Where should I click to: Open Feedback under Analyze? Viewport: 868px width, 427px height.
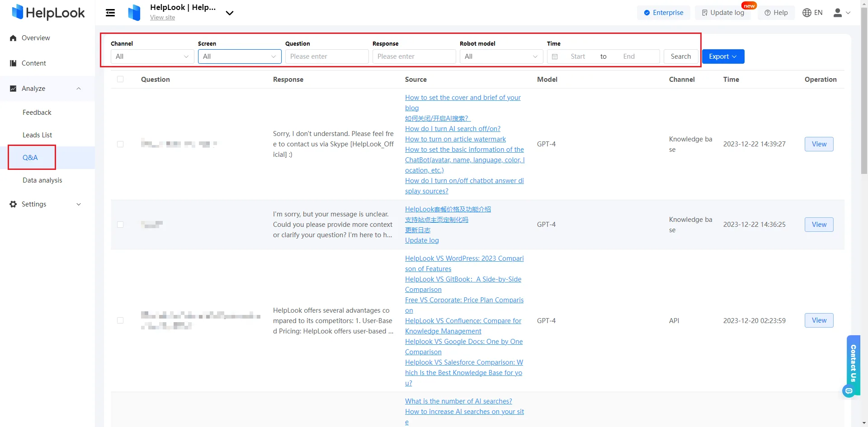37,113
